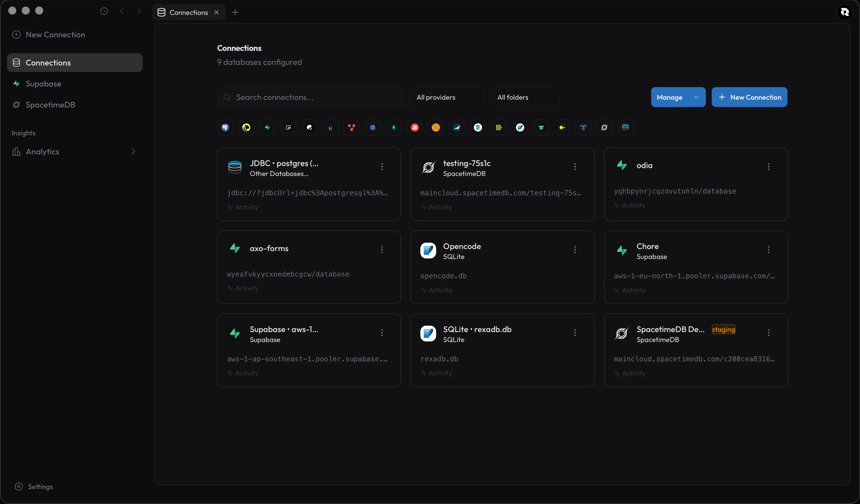Open options menu for JDBC postgres card
The height and width of the screenshot is (504, 860).
pos(382,166)
